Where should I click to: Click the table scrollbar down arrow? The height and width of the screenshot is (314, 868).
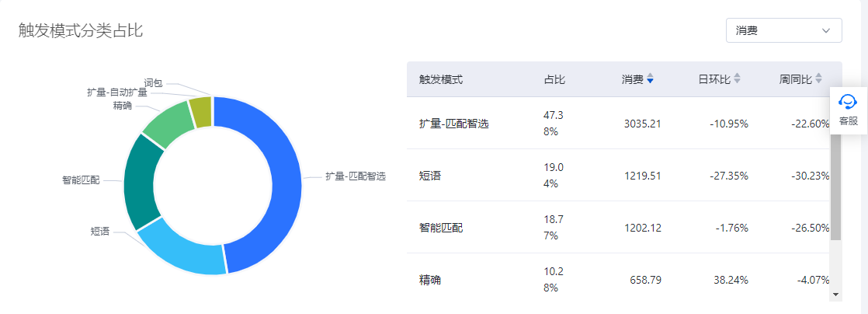point(835,295)
